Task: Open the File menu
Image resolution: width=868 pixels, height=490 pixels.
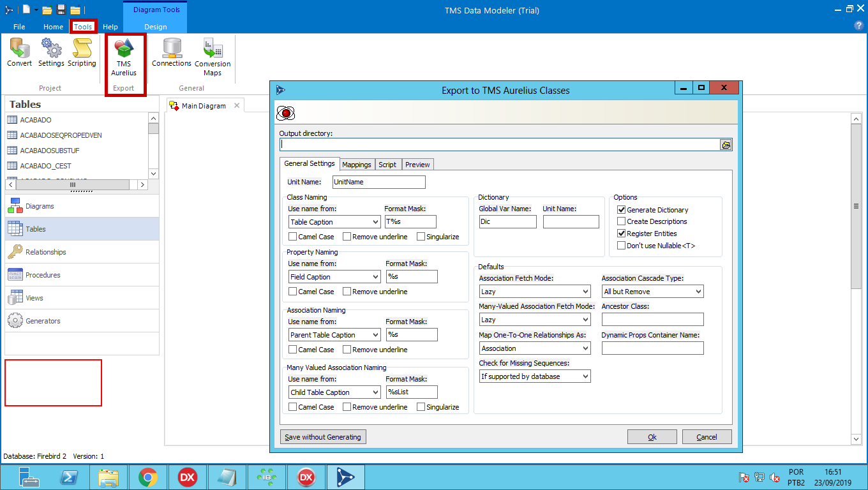Action: [x=19, y=27]
